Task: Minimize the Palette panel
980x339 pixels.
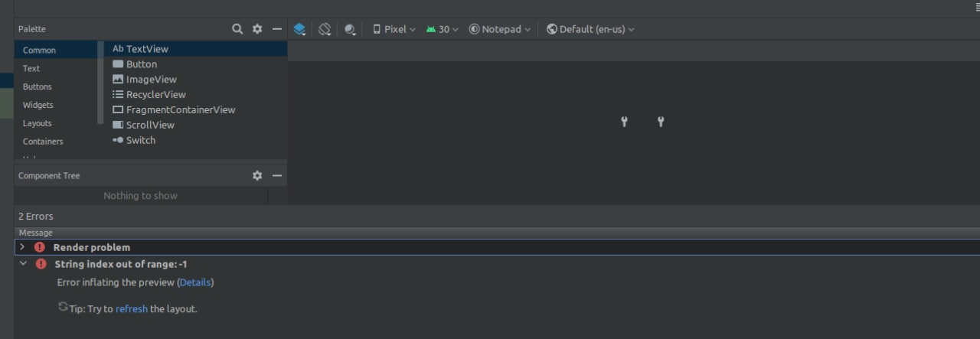Action: point(277,29)
